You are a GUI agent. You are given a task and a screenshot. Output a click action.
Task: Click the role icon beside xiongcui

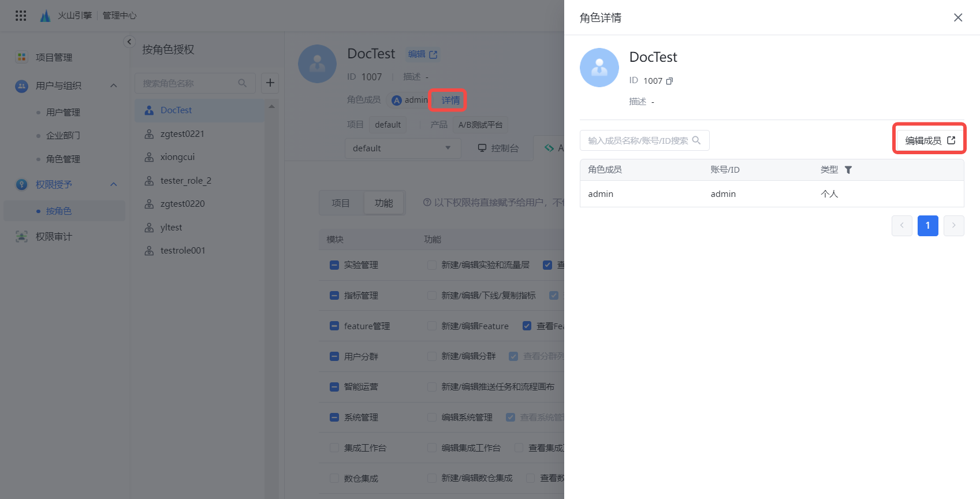[x=149, y=157]
